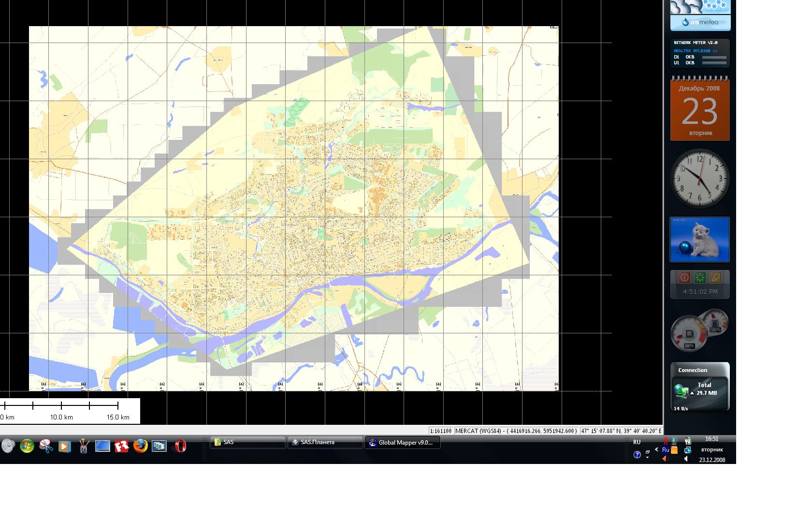Open Snipping Tool scissors icon in quick launch
The width and height of the screenshot is (812, 508).
click(46, 446)
